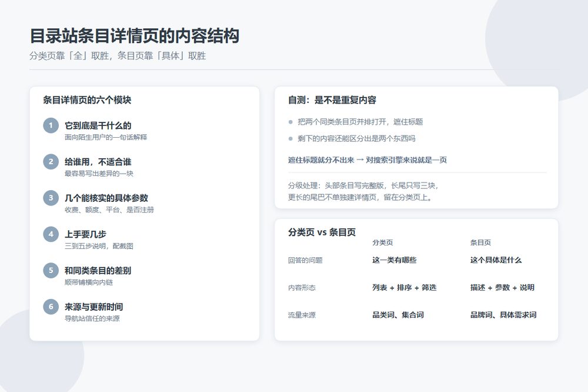Click line 更长的尾巴不单独建详情页，留在分类页上。
The height and width of the screenshot is (392, 588).
[x=360, y=198]
